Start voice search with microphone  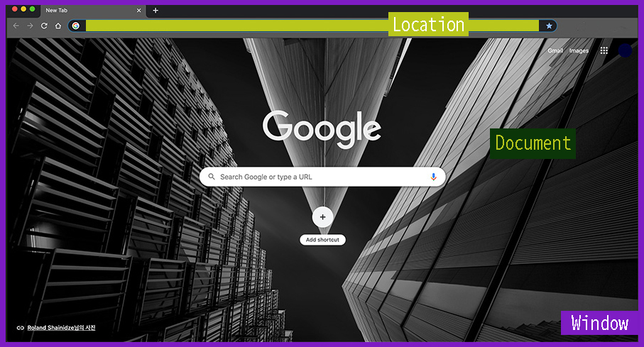(433, 177)
